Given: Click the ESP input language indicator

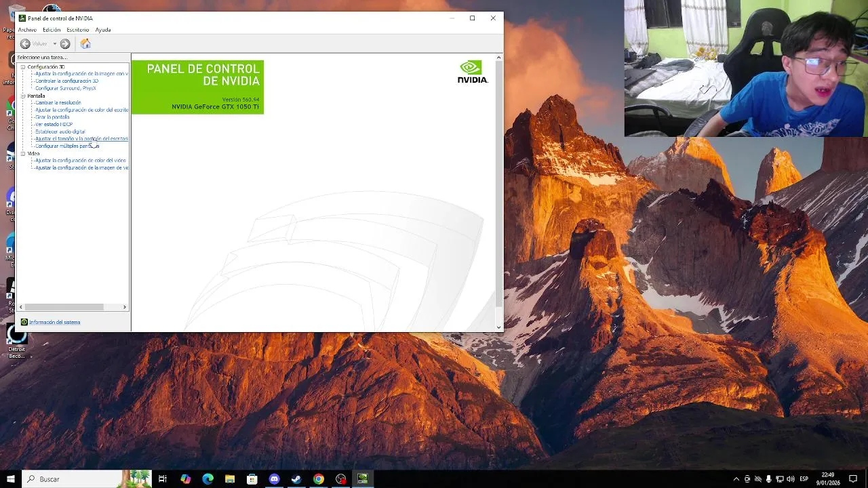Looking at the screenshot, I should click(x=804, y=479).
